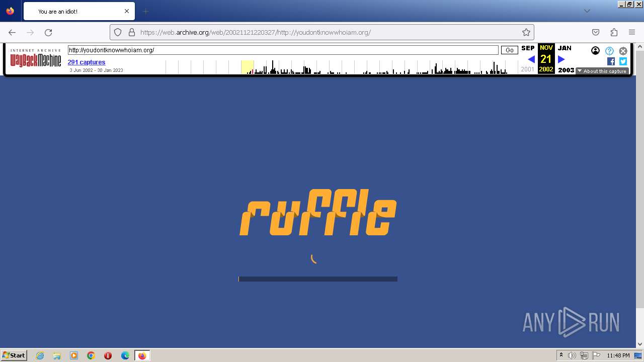
Task: Open Microsoft Edge from taskbar
Action: click(125, 355)
